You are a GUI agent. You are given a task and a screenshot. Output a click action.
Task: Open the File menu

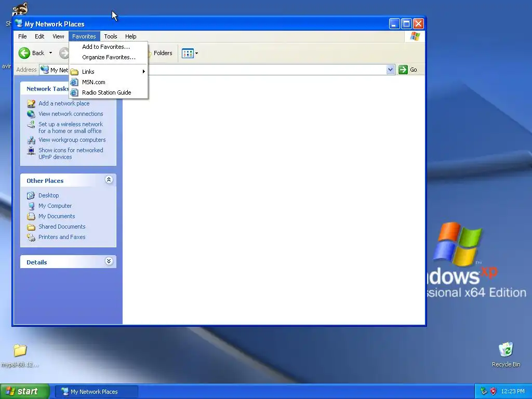22,36
